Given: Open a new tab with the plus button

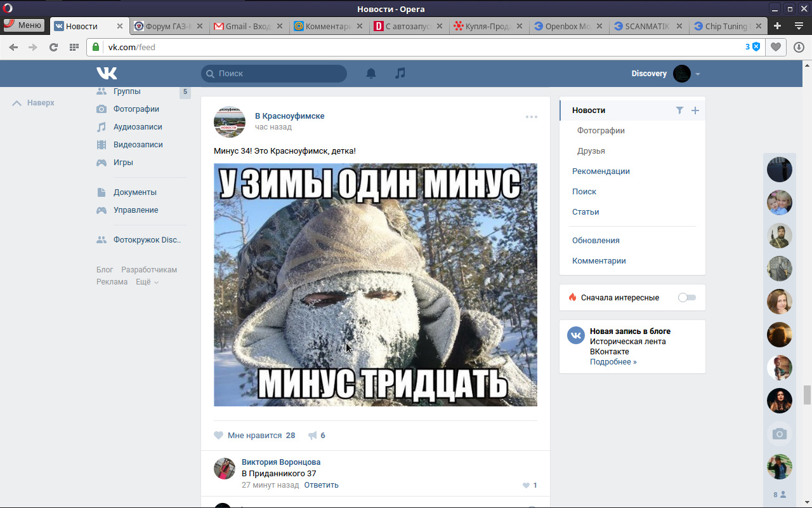Looking at the screenshot, I should click(x=778, y=26).
